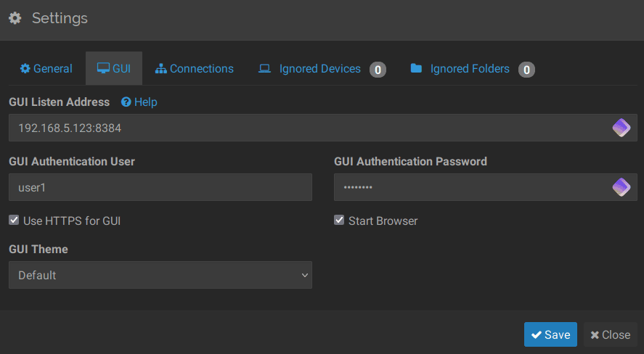This screenshot has width=644, height=354.
Task: Click the GUI Authentication User field
Action: click(160, 187)
